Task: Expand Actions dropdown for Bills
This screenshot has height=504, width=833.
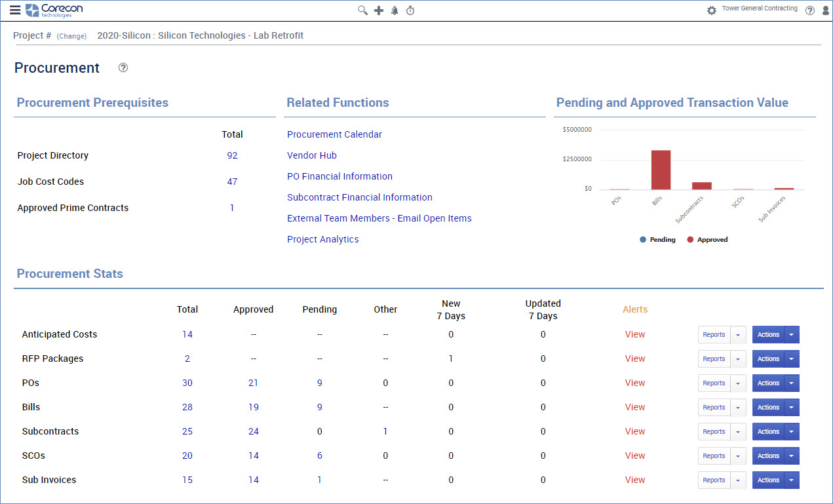Action: [792, 408]
